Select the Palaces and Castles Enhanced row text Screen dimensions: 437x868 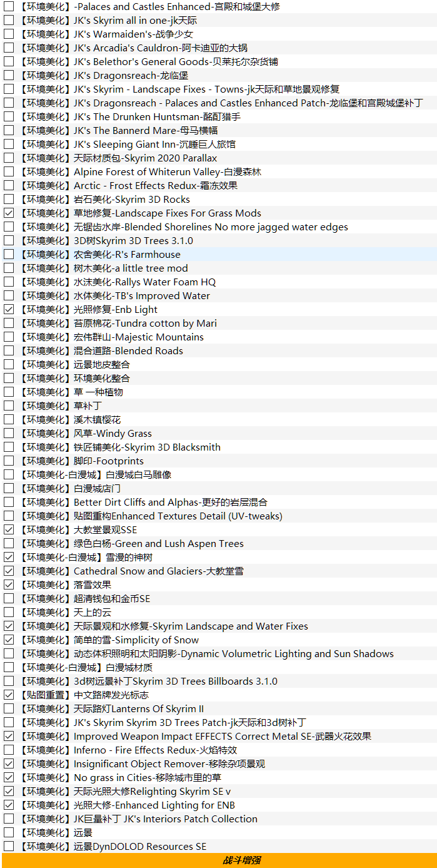[149, 6]
